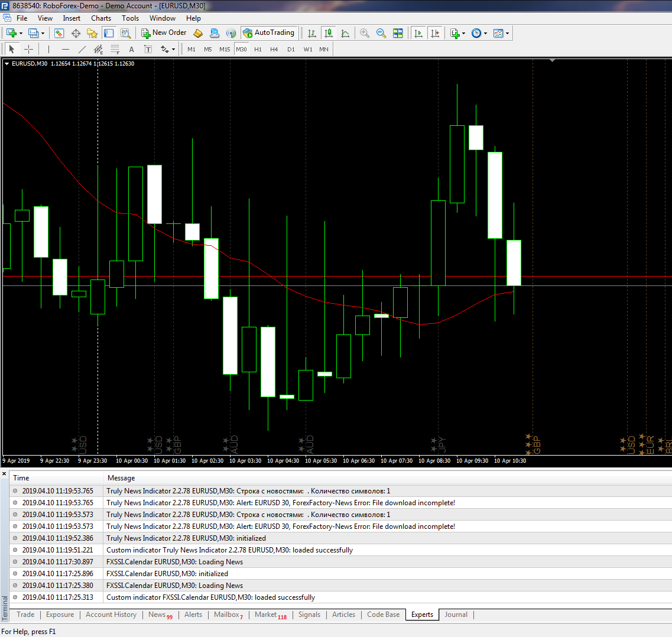
Task: Select the Fibonacci retracement tool
Action: pos(115,49)
